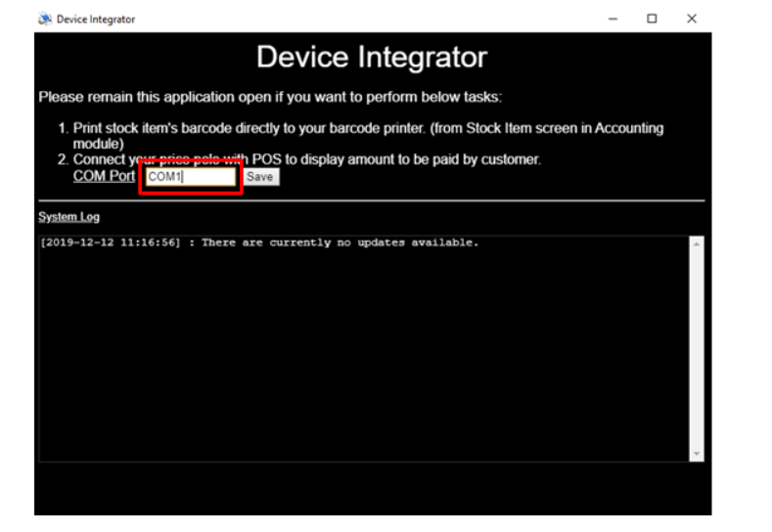Minimize the Device Integrator window

click(613, 19)
